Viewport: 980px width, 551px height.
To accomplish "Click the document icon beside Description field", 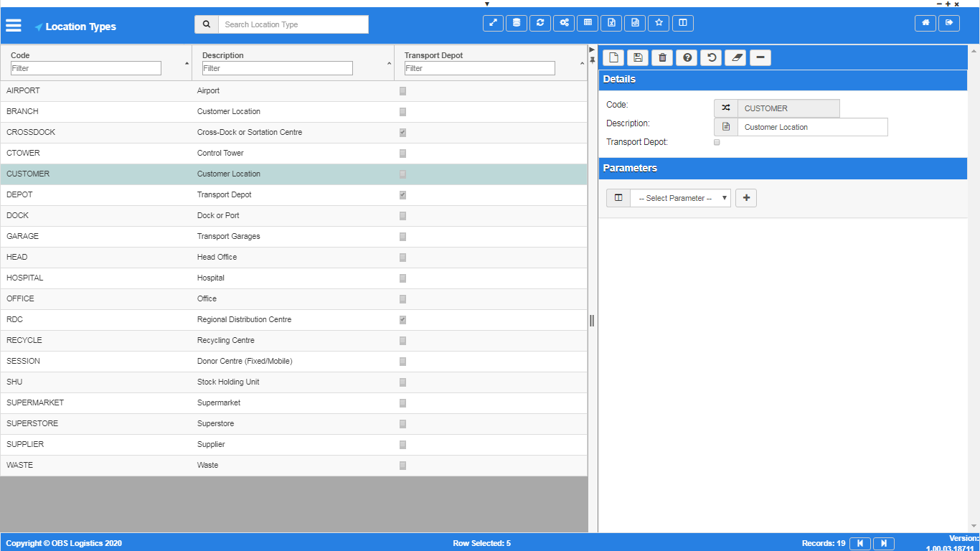I will [726, 127].
